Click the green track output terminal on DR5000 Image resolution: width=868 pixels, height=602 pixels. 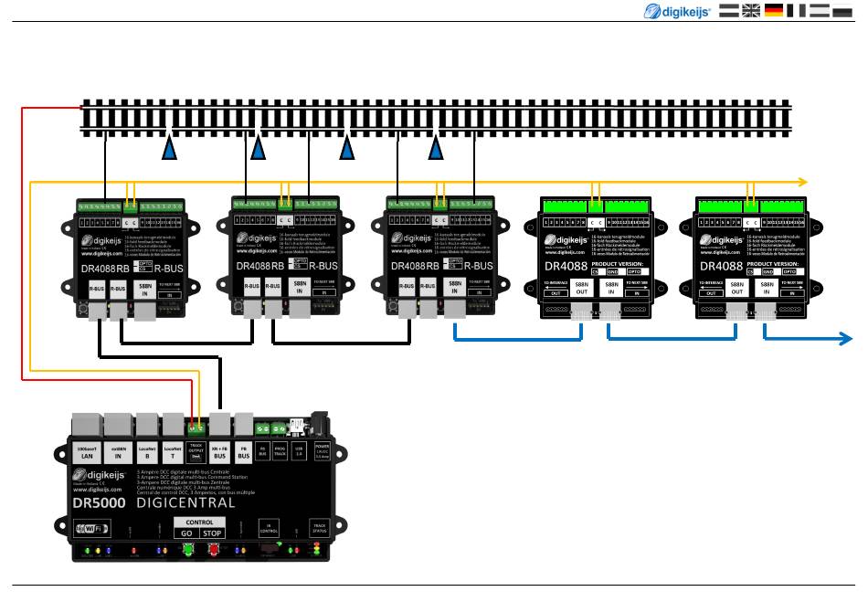point(196,428)
